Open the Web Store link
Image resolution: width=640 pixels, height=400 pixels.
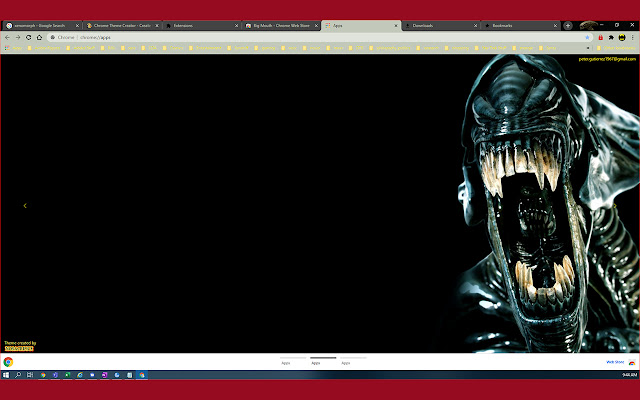click(x=615, y=362)
